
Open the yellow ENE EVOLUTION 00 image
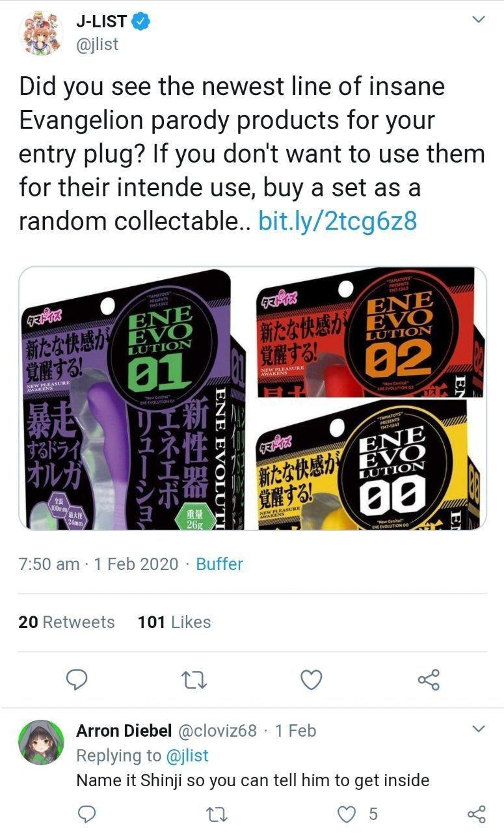(367, 465)
